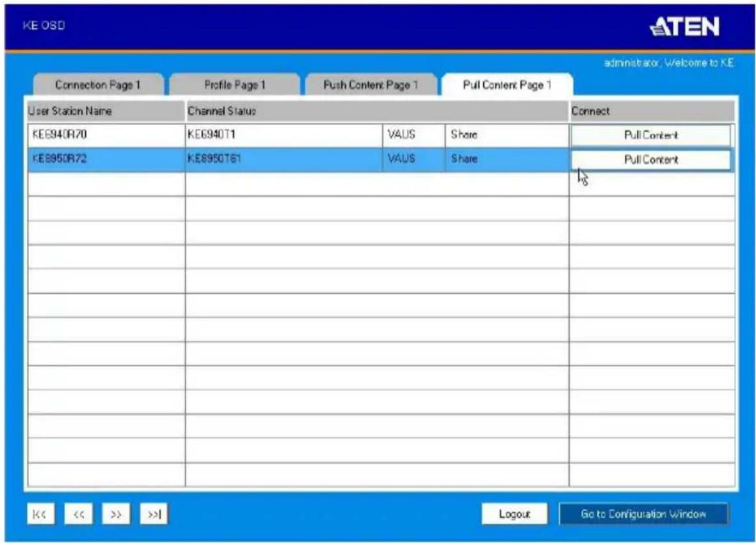
Task: Open Go to Configuration Window
Action: pyautogui.click(x=644, y=514)
